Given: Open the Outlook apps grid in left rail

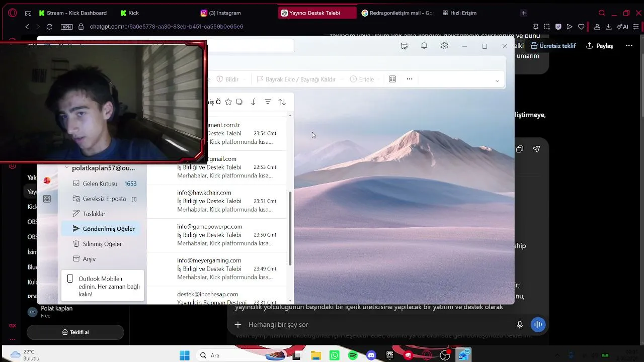Looking at the screenshot, I should pyautogui.click(x=47, y=199).
